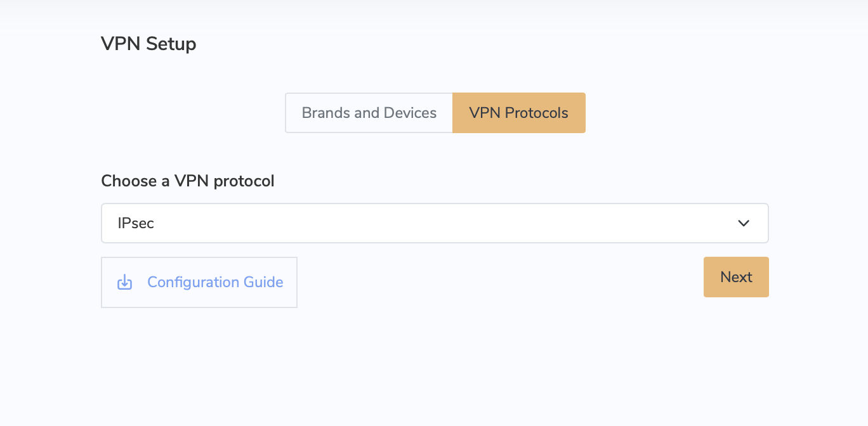Click the bordered Configuration Guide box

(199, 283)
